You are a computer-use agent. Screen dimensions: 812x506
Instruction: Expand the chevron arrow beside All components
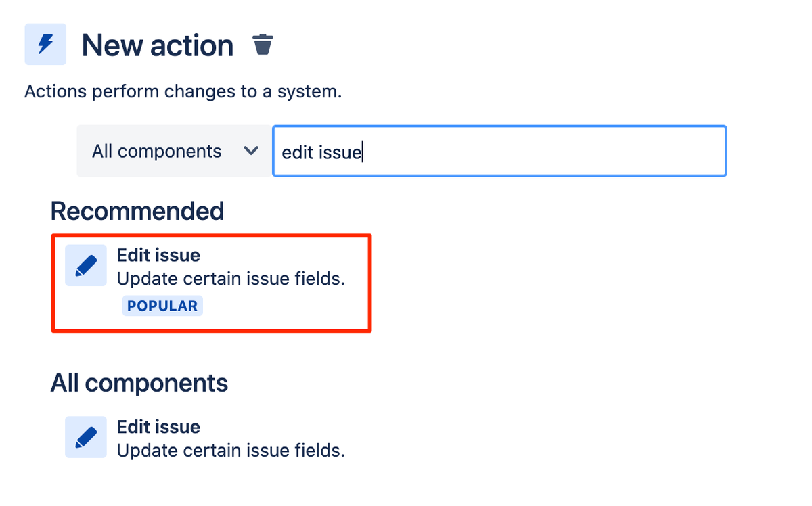click(x=251, y=152)
